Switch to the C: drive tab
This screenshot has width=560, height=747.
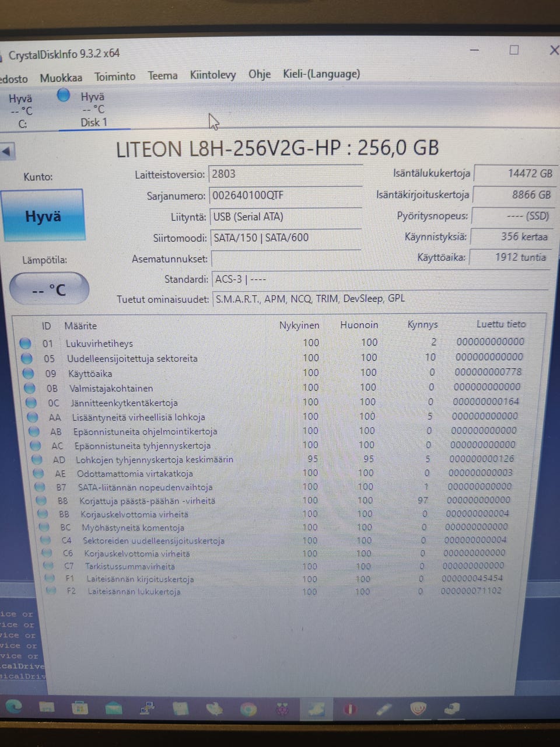pyautogui.click(x=22, y=111)
